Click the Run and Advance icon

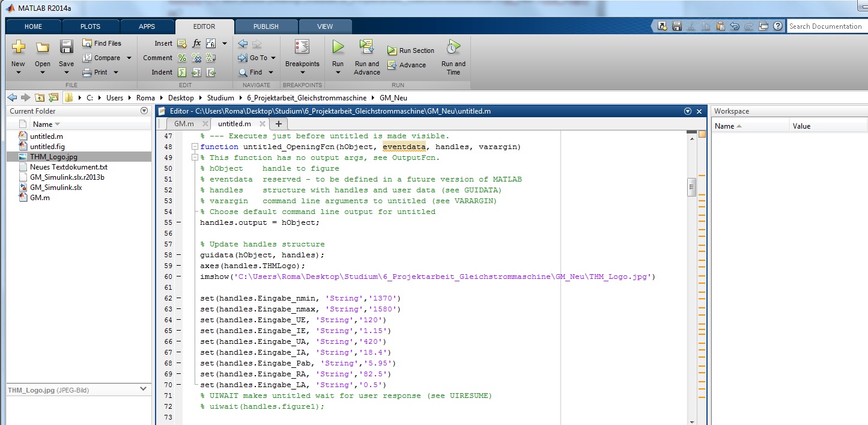coord(366,47)
